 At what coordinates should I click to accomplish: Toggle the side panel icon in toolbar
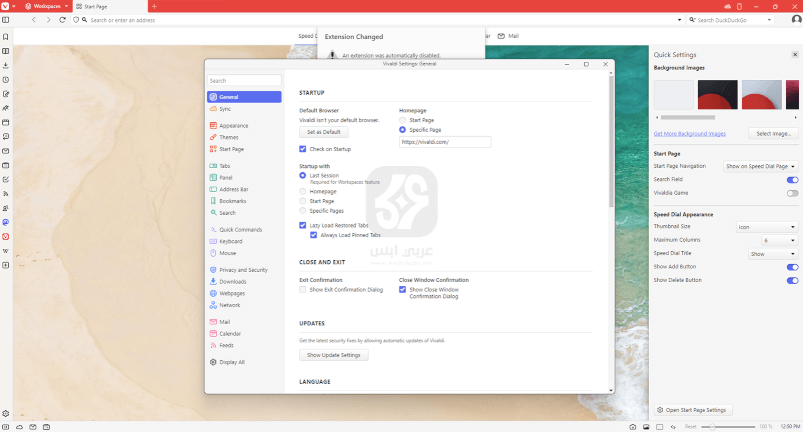(x=6, y=20)
